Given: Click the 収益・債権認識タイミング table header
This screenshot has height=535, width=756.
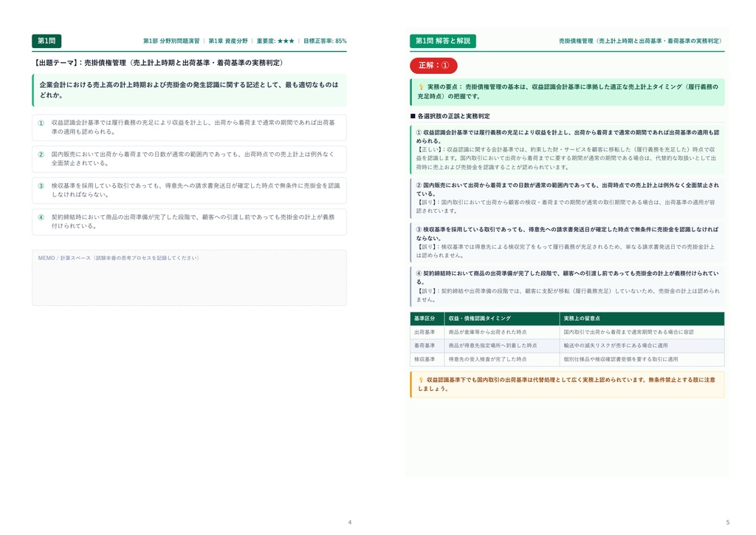Looking at the screenshot, I should click(501, 318).
